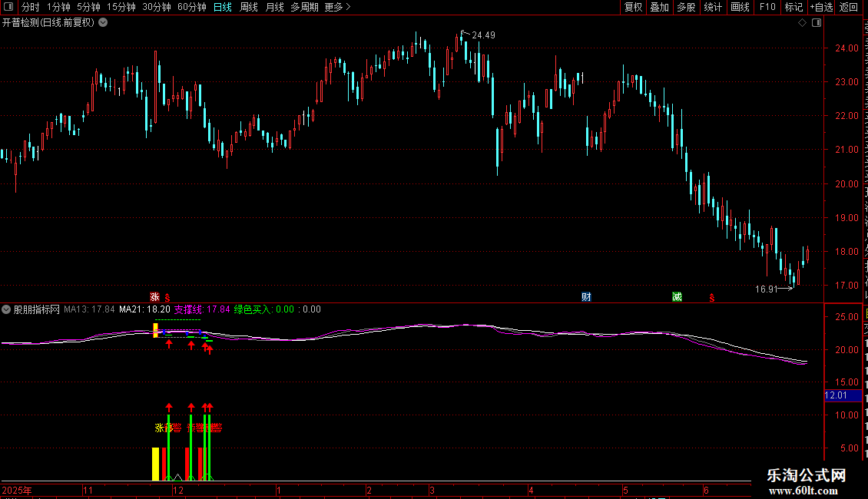Click the 绿色买入: 0.00 label
The height and width of the screenshot is (499, 868).
264,310
